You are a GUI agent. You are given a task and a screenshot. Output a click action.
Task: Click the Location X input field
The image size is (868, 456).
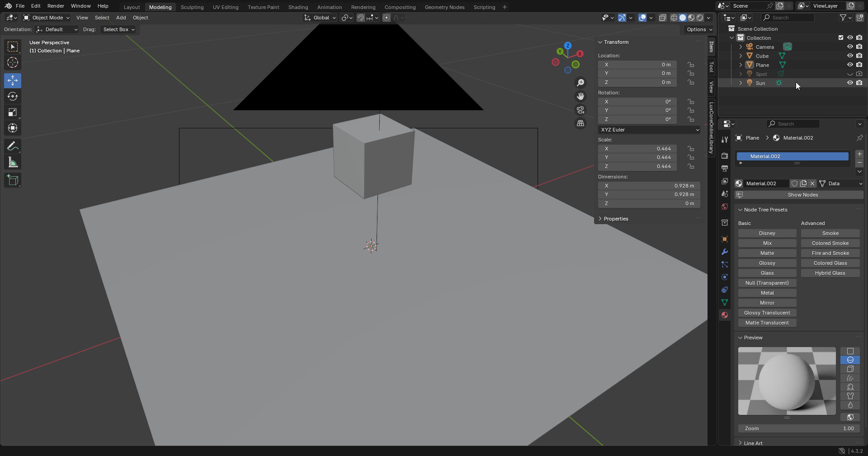pyautogui.click(x=637, y=65)
